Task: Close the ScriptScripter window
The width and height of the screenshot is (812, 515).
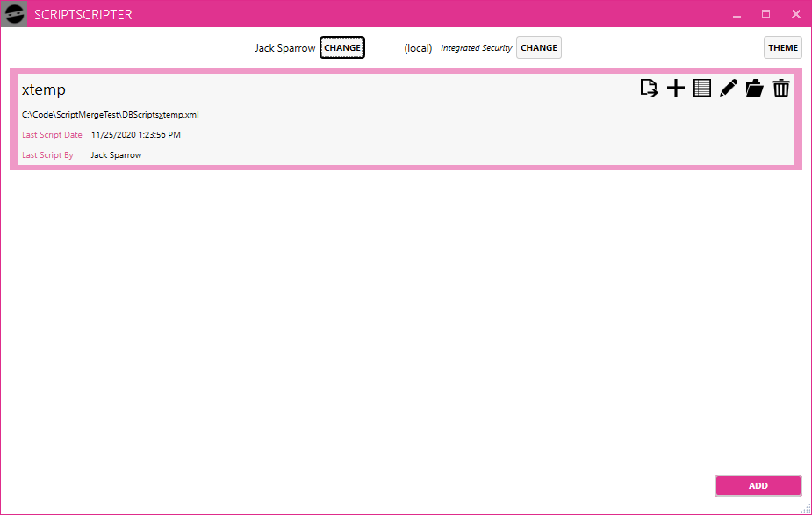Action: click(796, 14)
